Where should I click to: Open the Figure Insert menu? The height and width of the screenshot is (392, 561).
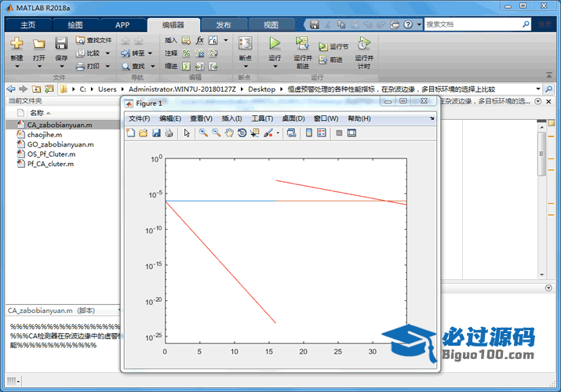pos(231,118)
